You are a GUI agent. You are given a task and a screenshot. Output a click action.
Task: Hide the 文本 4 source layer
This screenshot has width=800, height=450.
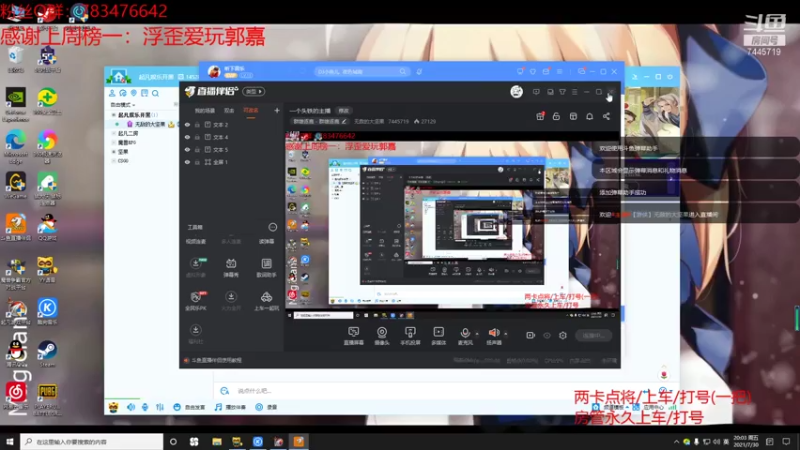187,137
